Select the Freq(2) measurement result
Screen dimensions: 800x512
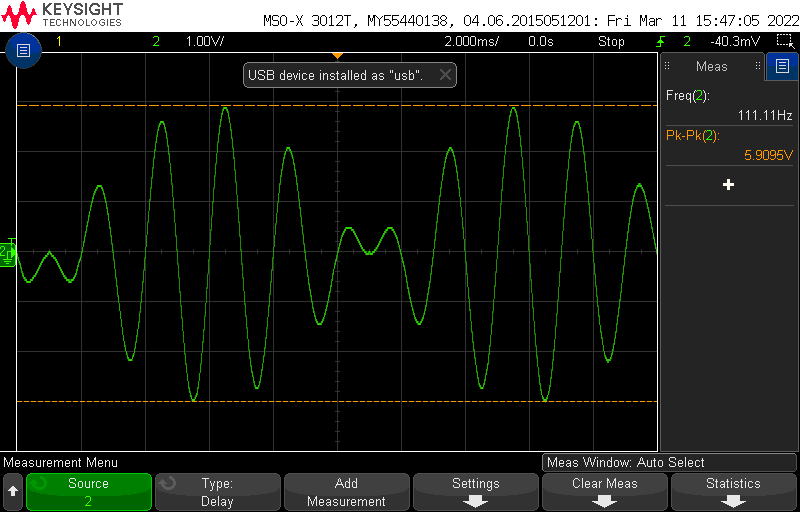728,105
